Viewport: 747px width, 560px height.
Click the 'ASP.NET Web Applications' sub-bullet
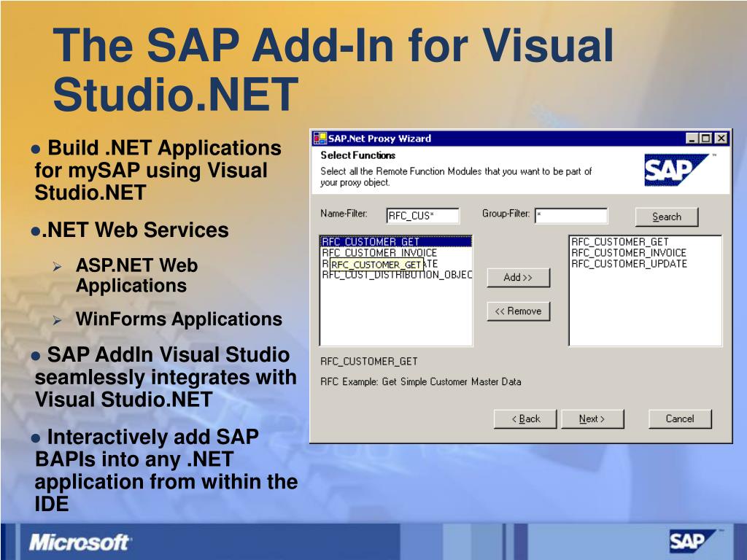point(136,275)
